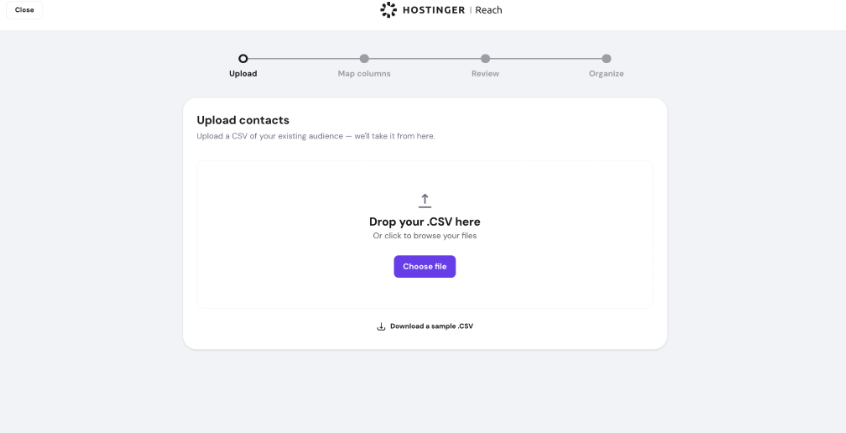846x433 pixels.
Task: Go to the Review step label
Action: 485,73
